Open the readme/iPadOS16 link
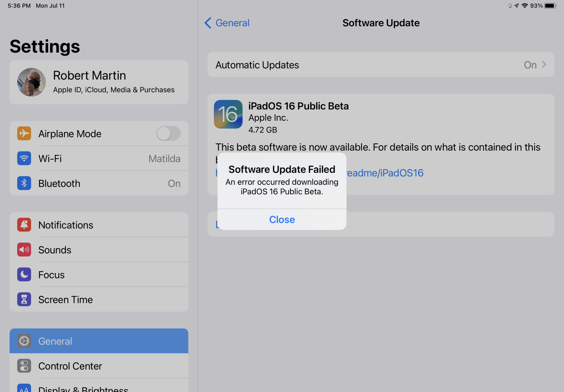Image resolution: width=564 pixels, height=392 pixels. point(385,173)
